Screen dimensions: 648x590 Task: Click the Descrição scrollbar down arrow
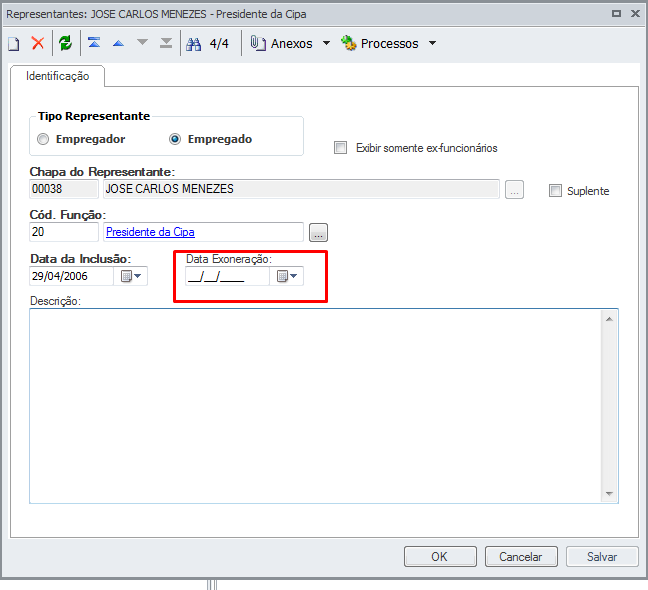point(609,493)
